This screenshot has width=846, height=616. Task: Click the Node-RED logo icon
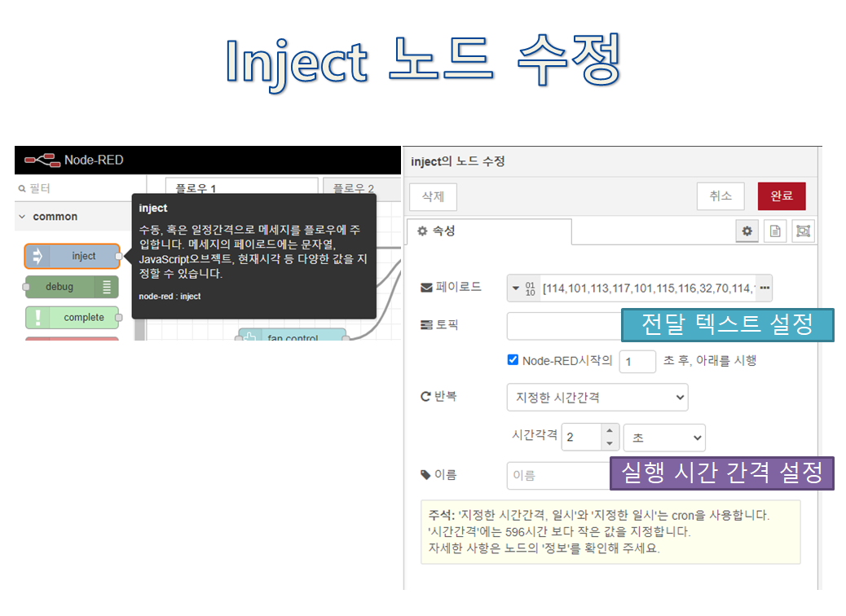pyautogui.click(x=42, y=160)
